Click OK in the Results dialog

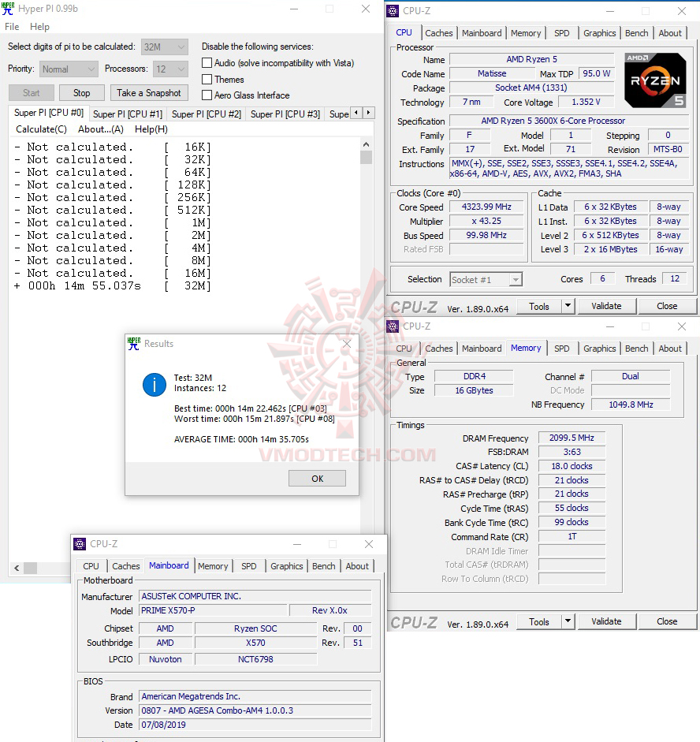click(318, 478)
